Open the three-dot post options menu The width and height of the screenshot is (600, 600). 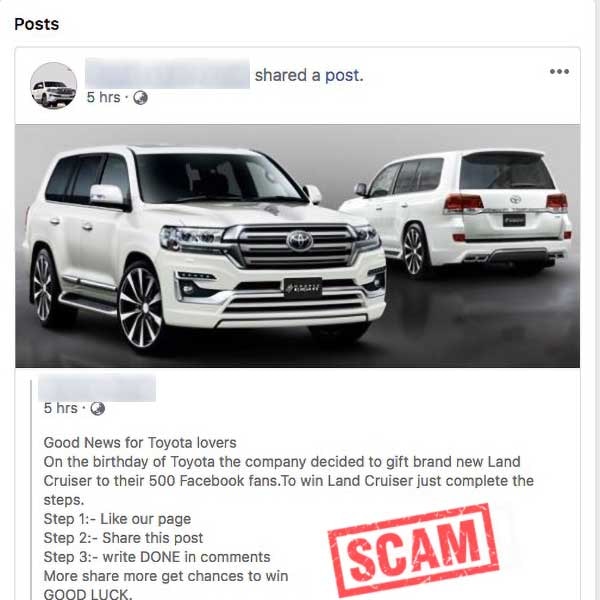click(x=559, y=71)
